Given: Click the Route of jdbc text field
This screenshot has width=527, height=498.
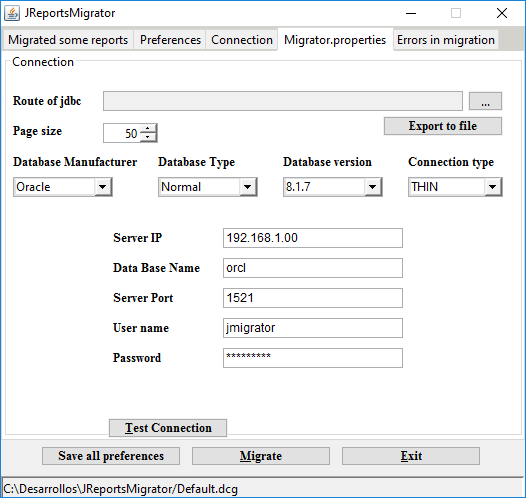Looking at the screenshot, I should coord(283,101).
